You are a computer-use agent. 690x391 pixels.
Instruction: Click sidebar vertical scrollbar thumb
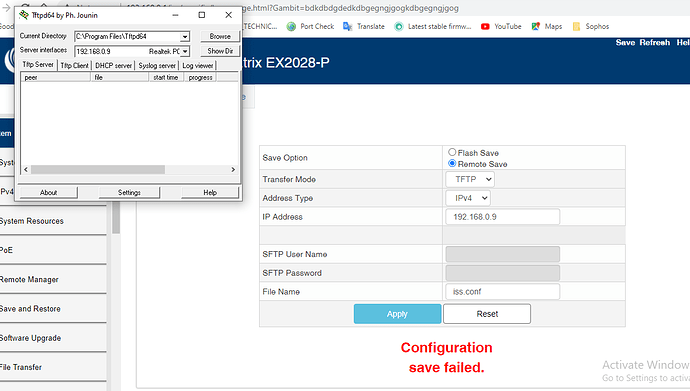(x=116, y=217)
